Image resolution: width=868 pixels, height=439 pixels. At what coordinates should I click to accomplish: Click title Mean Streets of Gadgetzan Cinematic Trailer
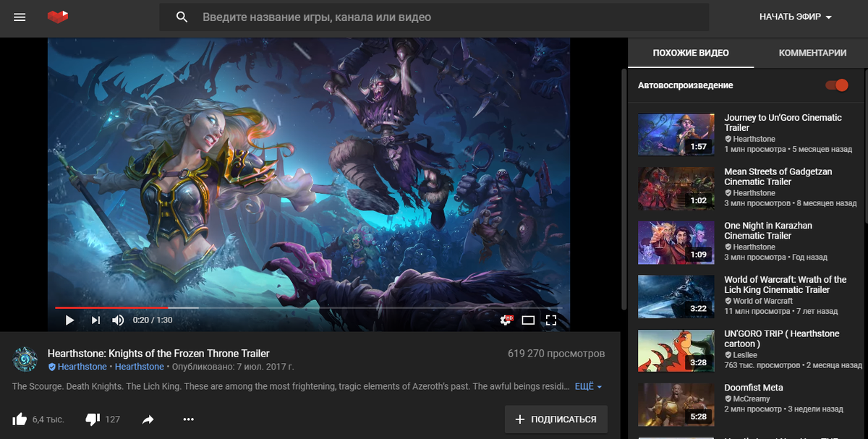(x=778, y=176)
